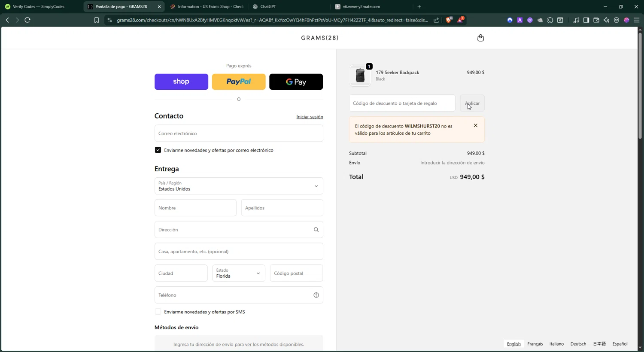
Task: Open the browser hamburger main menu
Action: coord(637,20)
